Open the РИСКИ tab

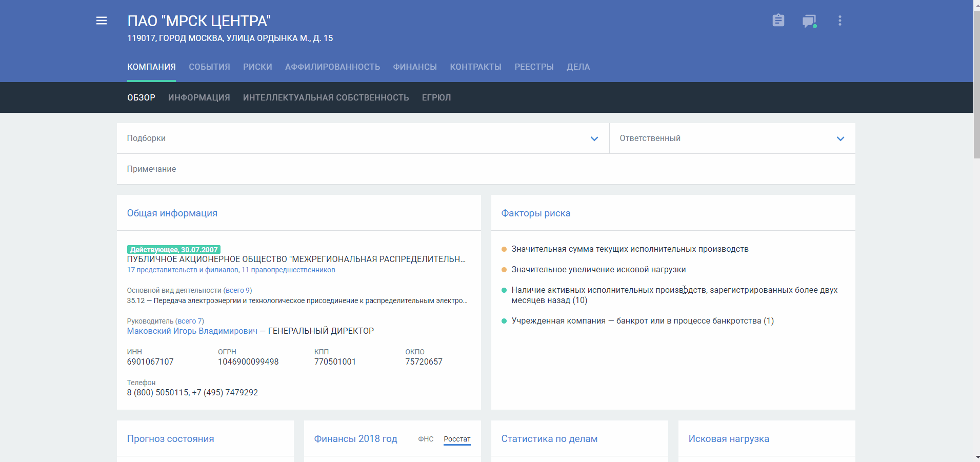coord(257,67)
